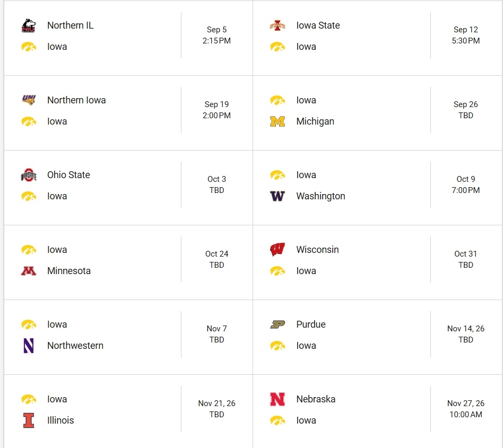Click the Minnesota M logo
This screenshot has height=448, width=503.
coord(29,271)
